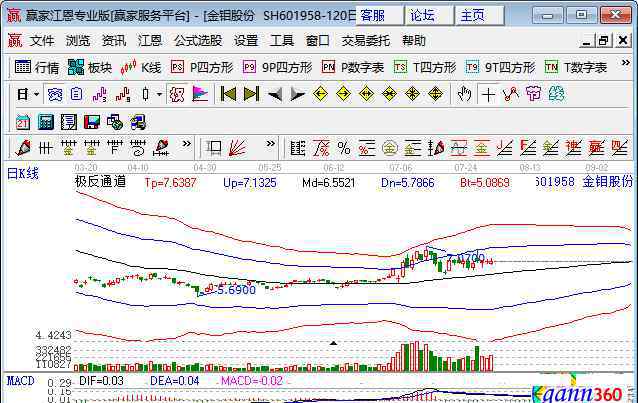The width and height of the screenshot is (638, 403).
Task: Click the square frame drawing icon
Action: [214, 148]
